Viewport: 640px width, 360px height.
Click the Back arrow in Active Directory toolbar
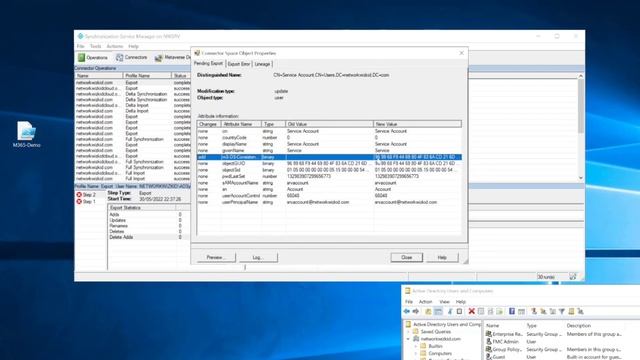tap(407, 311)
